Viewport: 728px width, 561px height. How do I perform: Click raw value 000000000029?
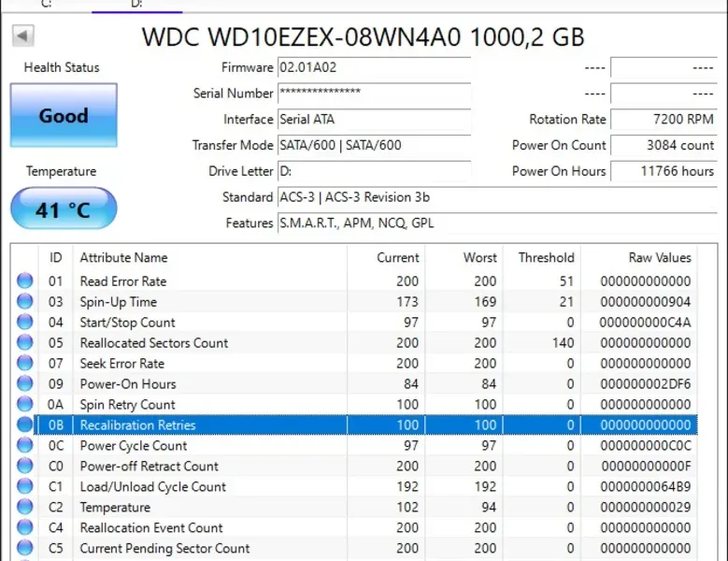click(x=646, y=507)
